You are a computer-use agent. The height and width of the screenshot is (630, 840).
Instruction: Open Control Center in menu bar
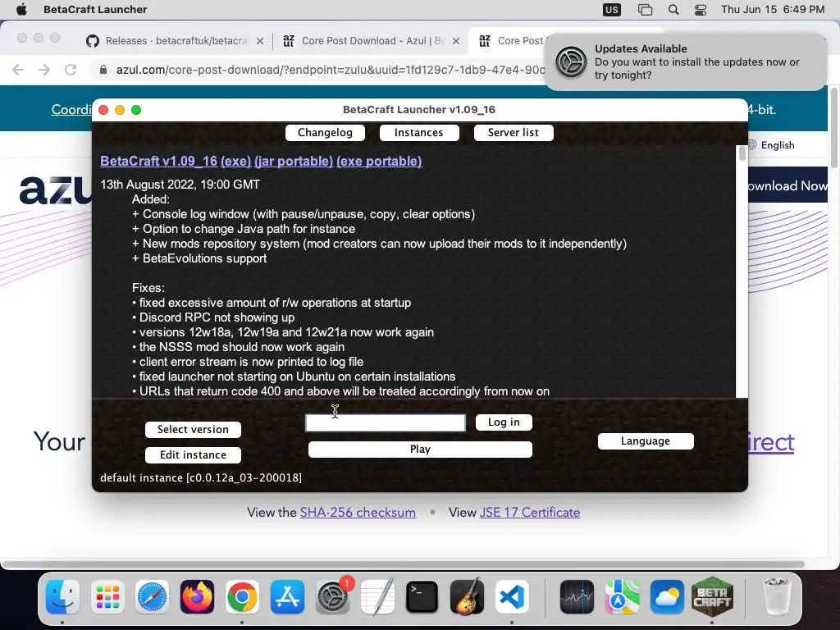(x=701, y=10)
